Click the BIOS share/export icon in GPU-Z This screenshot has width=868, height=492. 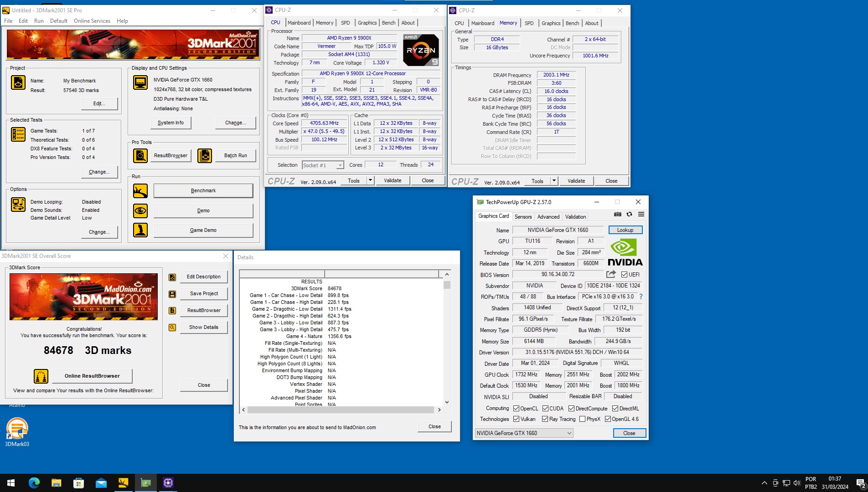click(x=611, y=274)
